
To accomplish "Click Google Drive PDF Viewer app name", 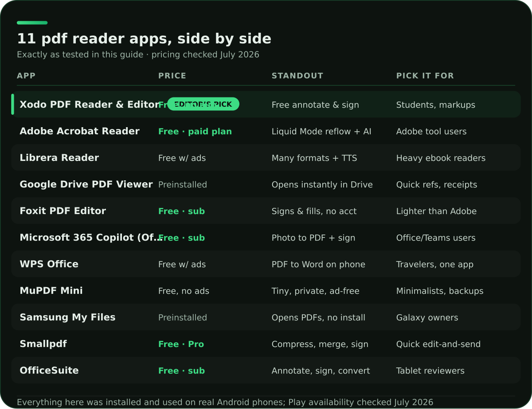I will point(86,184).
